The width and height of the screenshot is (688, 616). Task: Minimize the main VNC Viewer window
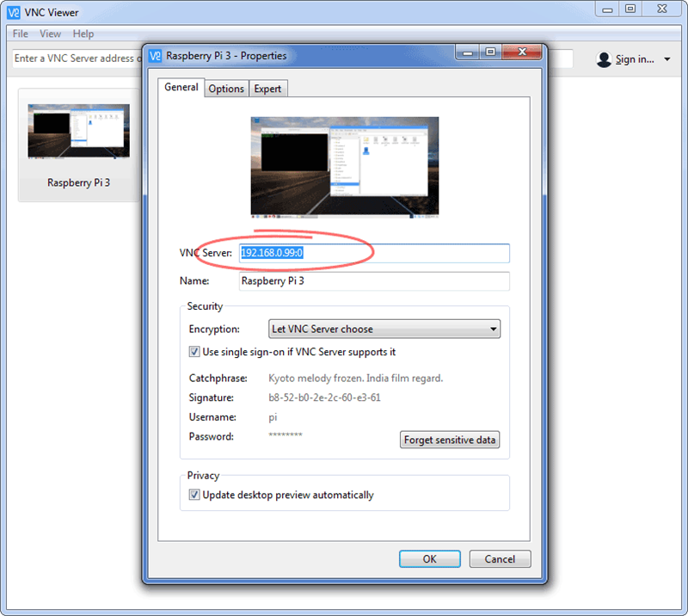click(606, 9)
